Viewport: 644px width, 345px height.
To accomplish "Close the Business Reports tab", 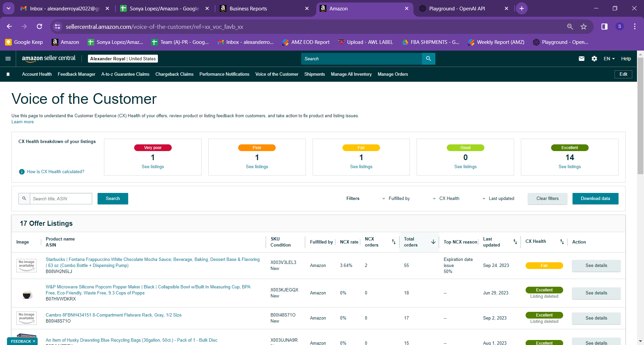I will pyautogui.click(x=307, y=8).
